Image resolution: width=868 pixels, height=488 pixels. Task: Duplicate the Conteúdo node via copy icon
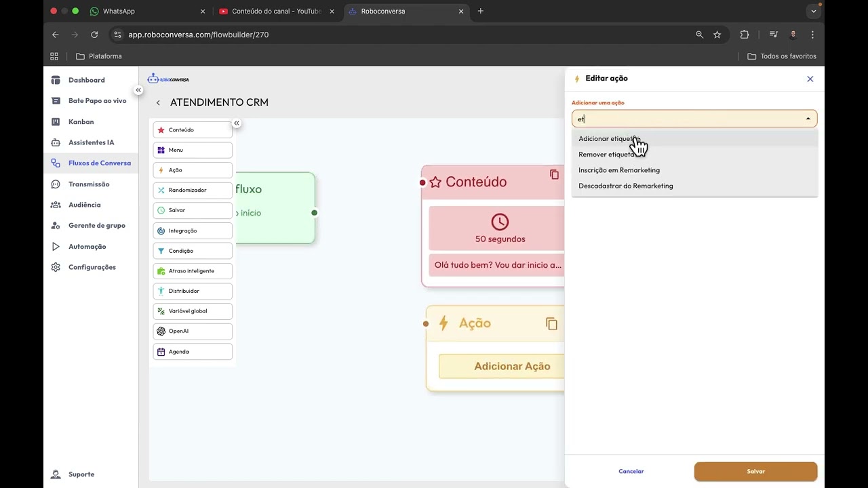[x=555, y=175]
